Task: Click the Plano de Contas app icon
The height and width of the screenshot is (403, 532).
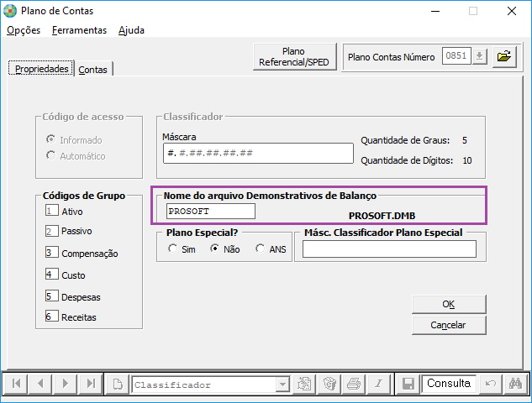Action: 10,11
